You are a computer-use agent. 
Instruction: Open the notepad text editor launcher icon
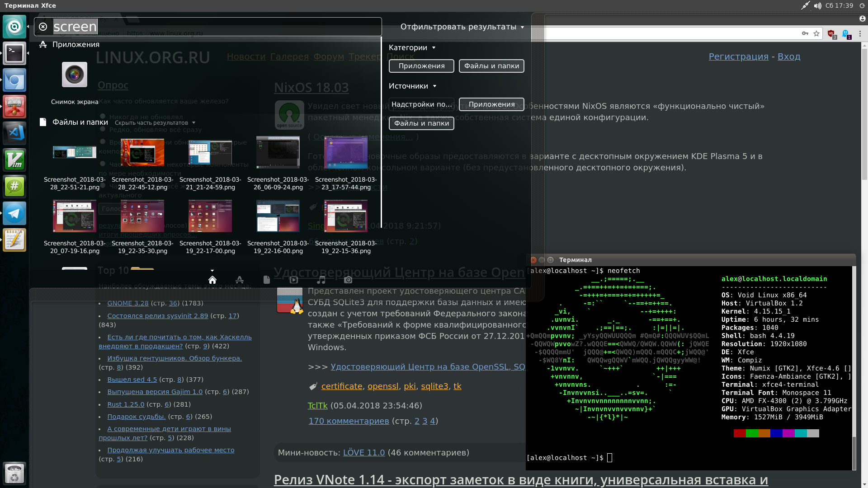pos(14,240)
